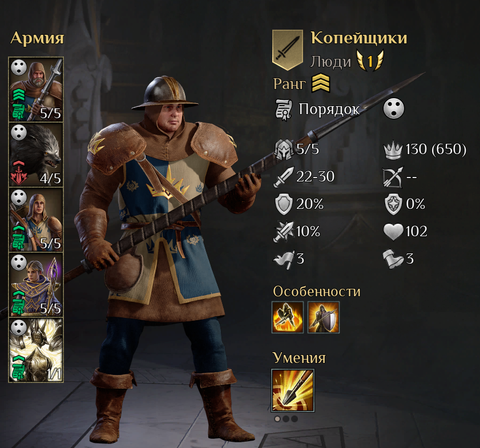Click the bow ranged damage icon

click(393, 177)
